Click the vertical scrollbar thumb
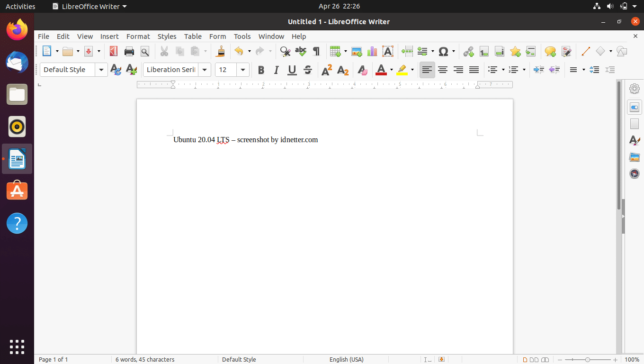 pos(619,145)
